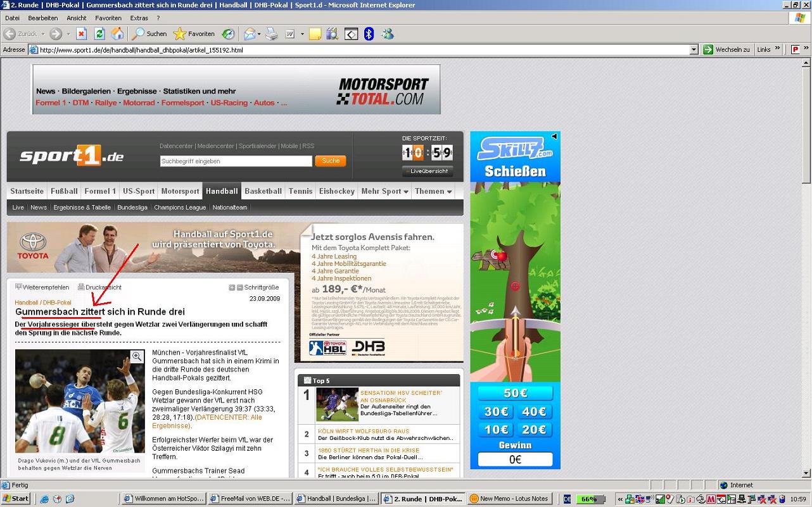Click into the Suchbegriff eingeben search field
The width and height of the screenshot is (812, 507).
pos(236,161)
